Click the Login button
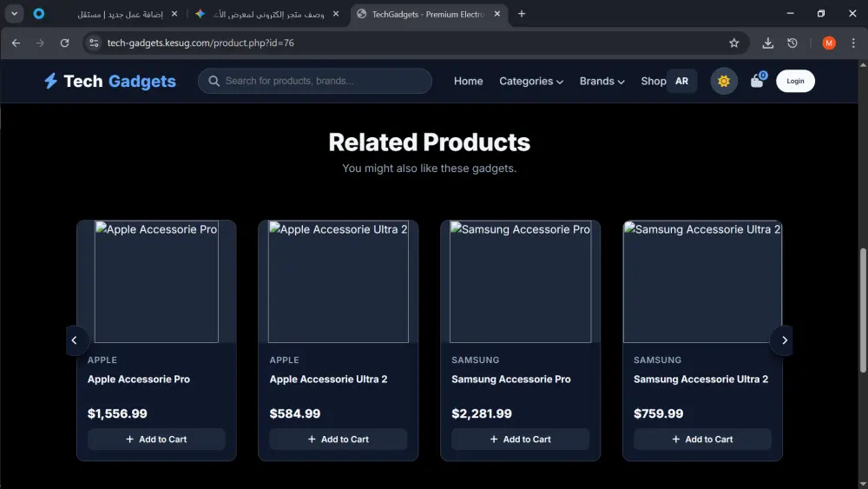Viewport: 868px width, 489px height. [x=795, y=81]
